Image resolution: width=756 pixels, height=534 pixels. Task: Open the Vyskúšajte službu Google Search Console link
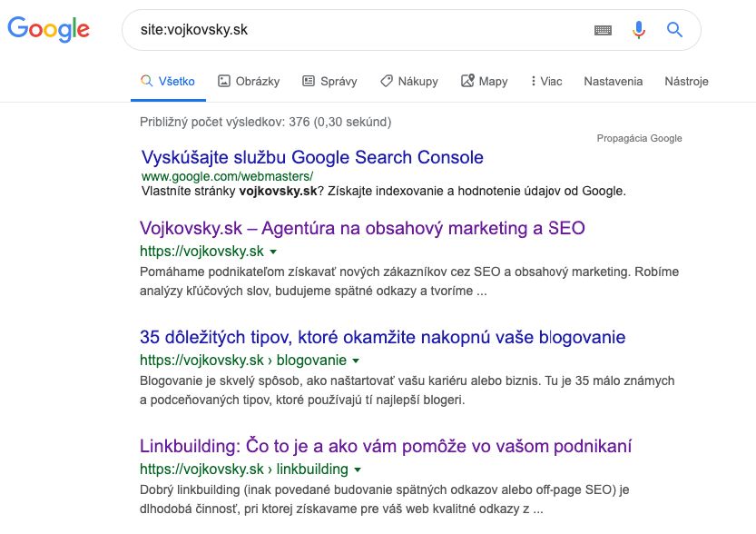312,157
